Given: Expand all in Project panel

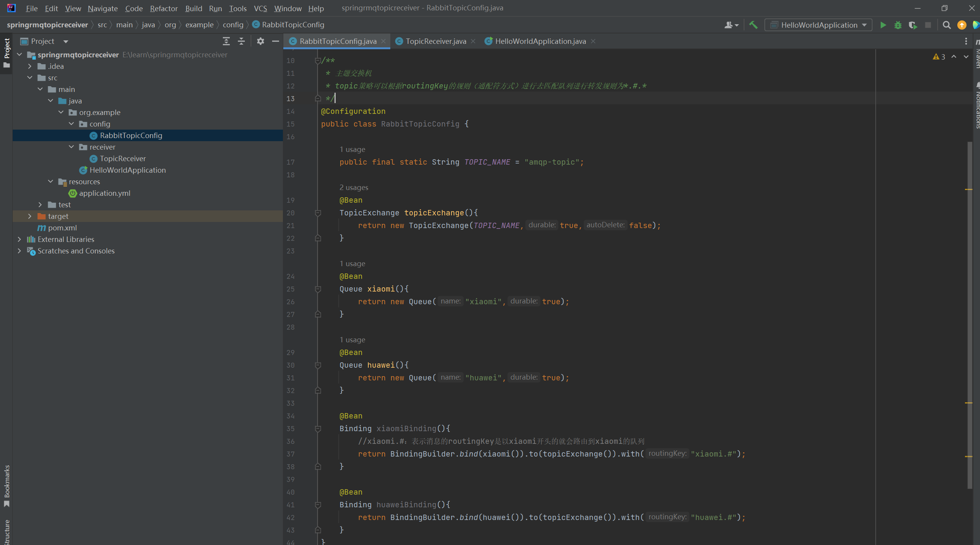Looking at the screenshot, I should coord(226,41).
